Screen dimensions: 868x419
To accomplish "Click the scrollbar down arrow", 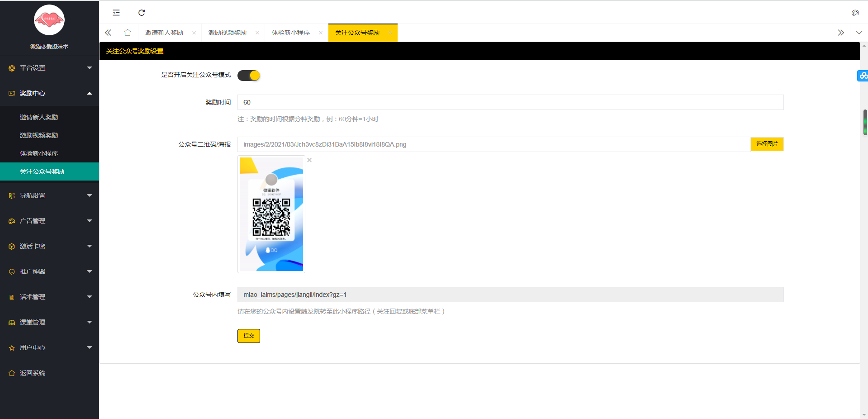I will point(864,415).
